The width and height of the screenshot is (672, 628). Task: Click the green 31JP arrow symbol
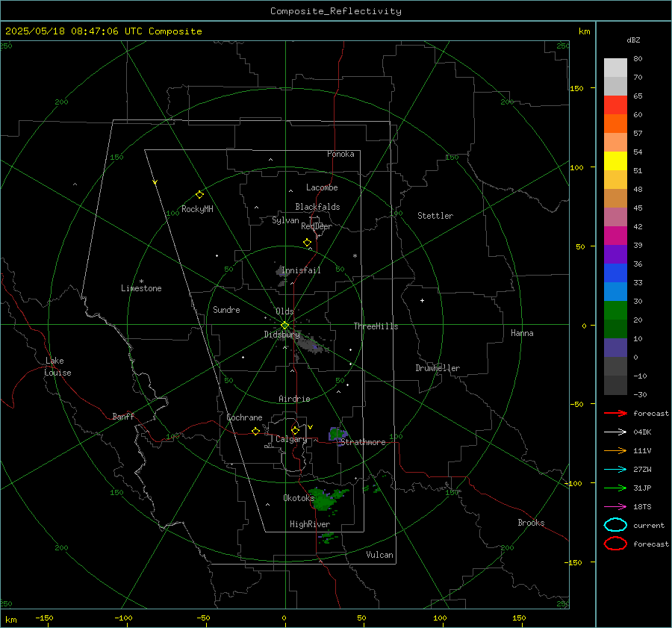pyautogui.click(x=615, y=488)
